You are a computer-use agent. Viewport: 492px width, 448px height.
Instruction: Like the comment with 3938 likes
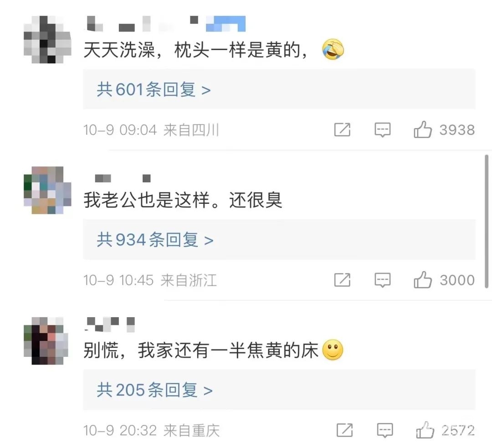pyautogui.click(x=423, y=129)
